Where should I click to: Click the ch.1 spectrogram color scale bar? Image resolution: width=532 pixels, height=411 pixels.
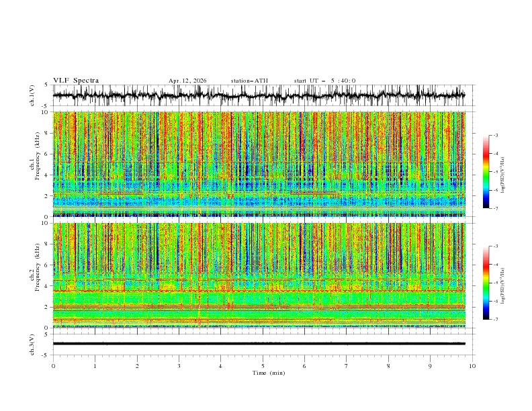[x=486, y=172]
